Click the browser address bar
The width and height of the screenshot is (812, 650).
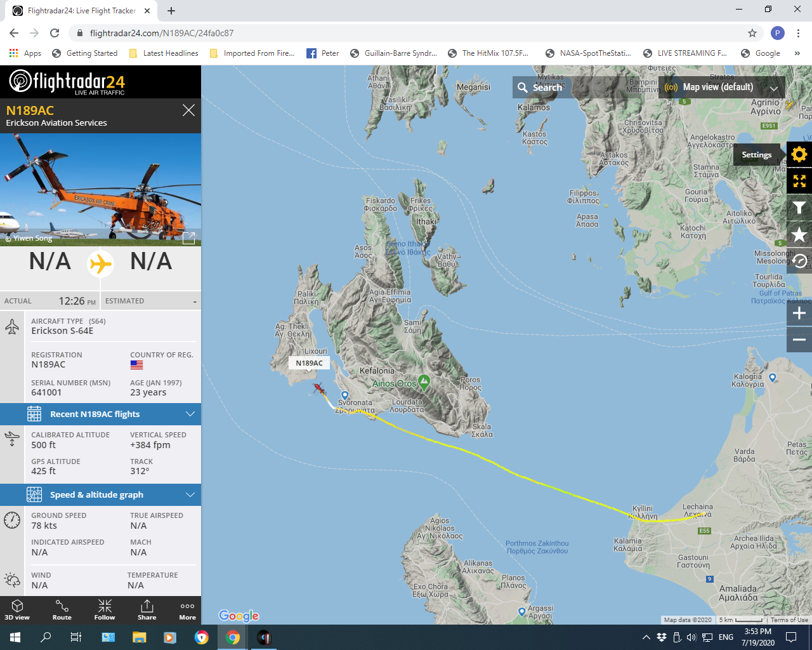point(406,33)
